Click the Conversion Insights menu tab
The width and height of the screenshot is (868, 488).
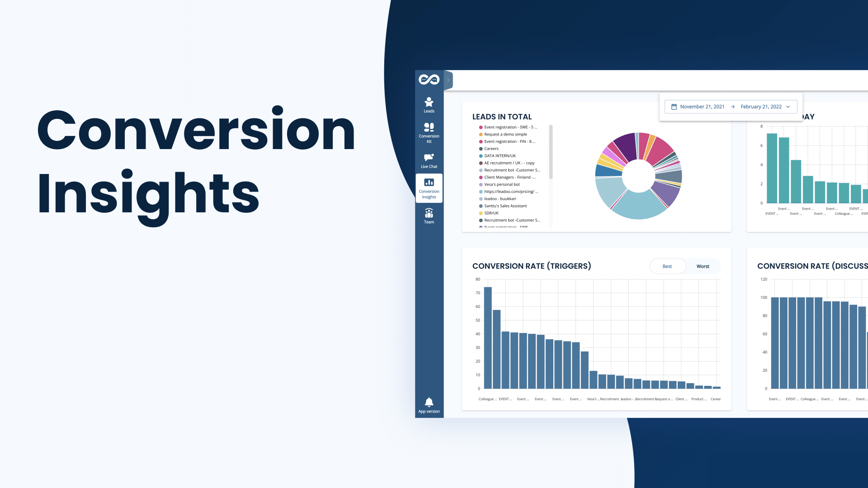pyautogui.click(x=429, y=188)
